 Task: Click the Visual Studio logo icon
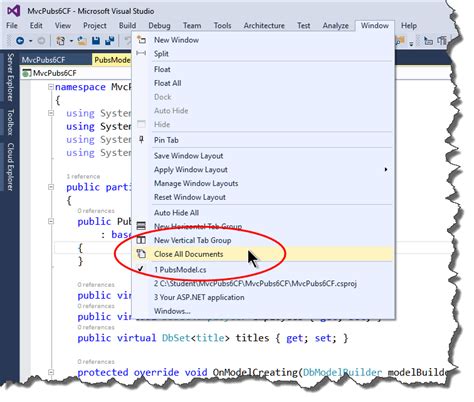(14, 11)
